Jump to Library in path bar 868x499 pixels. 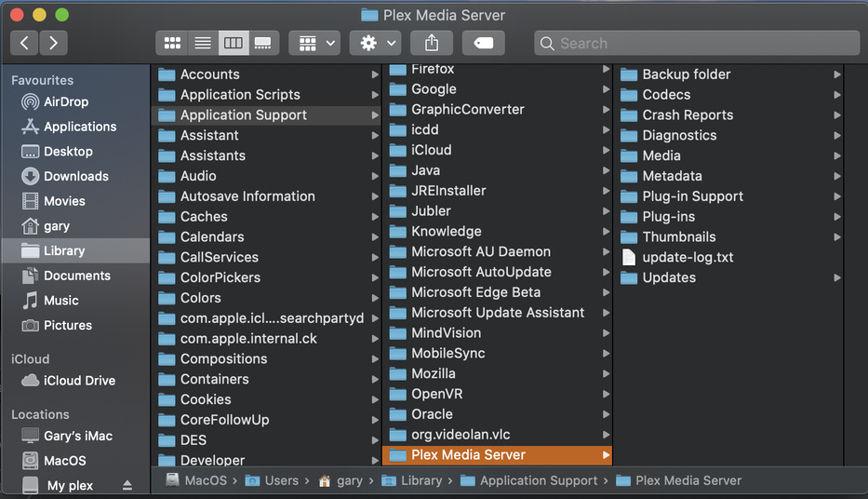tap(421, 480)
